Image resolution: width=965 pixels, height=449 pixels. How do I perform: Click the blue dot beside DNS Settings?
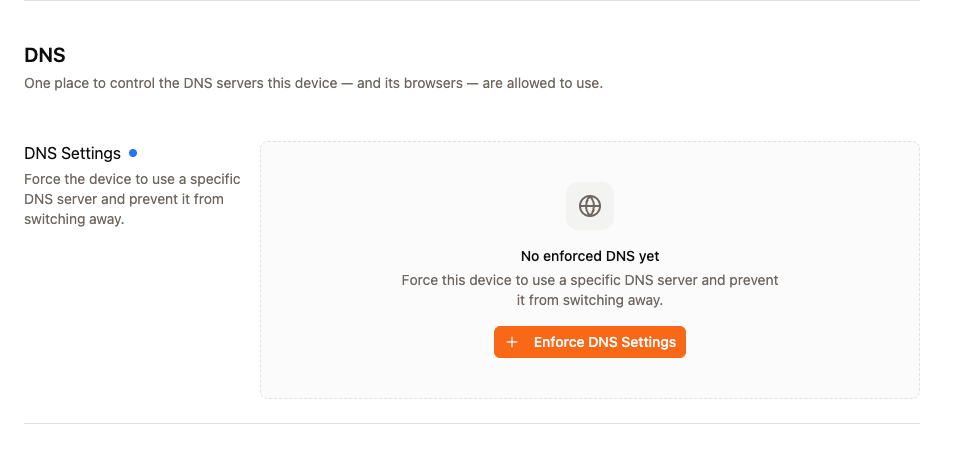133,153
